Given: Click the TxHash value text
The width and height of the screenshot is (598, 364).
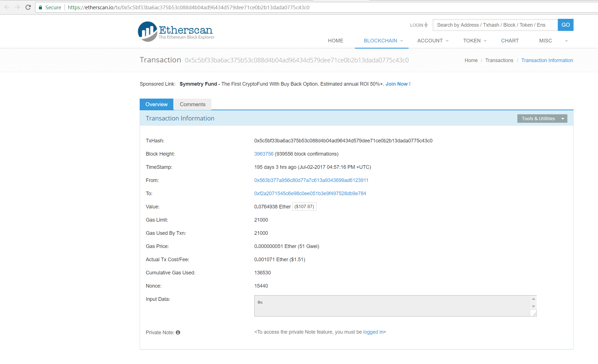Looking at the screenshot, I should click(x=343, y=141).
